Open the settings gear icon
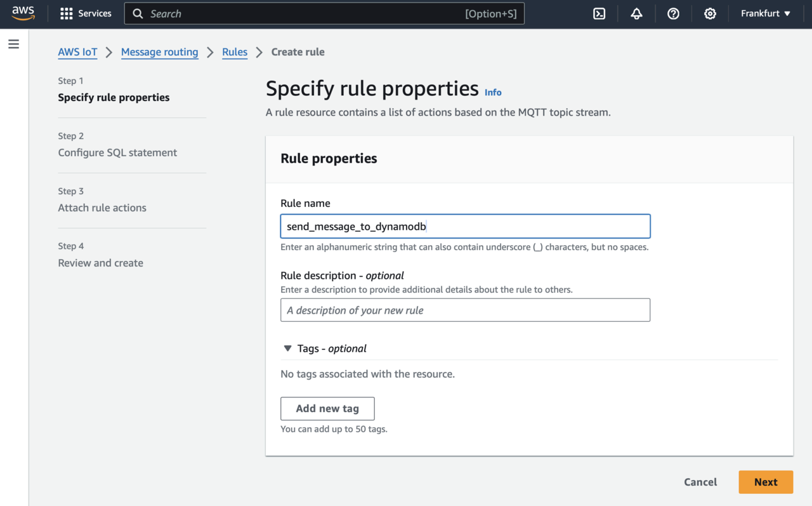 tap(710, 13)
